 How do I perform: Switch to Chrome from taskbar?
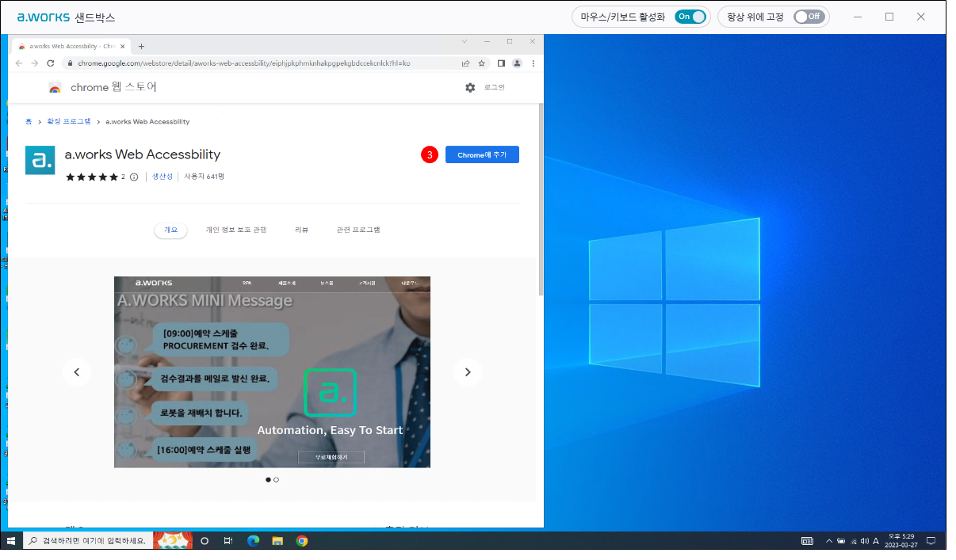point(302,541)
